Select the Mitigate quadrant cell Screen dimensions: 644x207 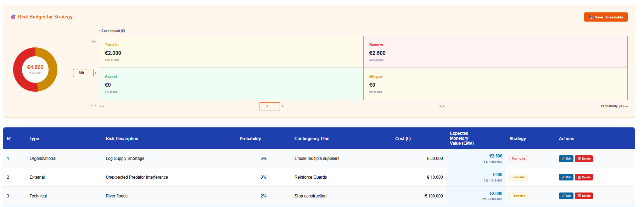tap(495, 84)
